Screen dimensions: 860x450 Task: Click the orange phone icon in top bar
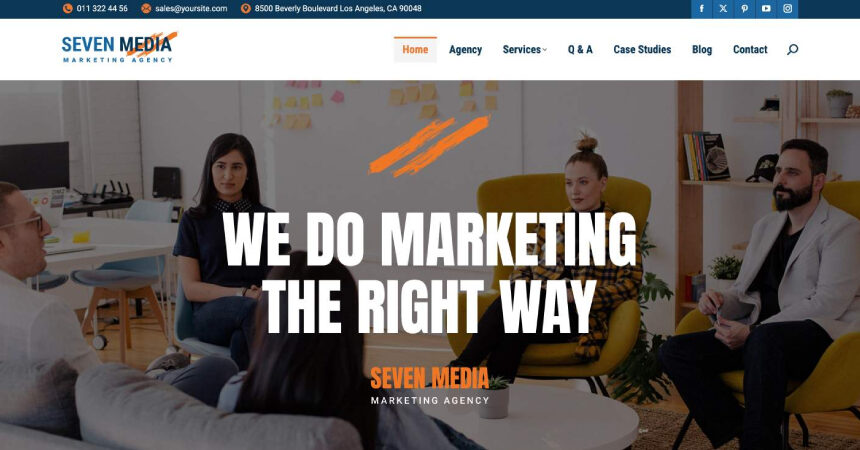pos(67,8)
